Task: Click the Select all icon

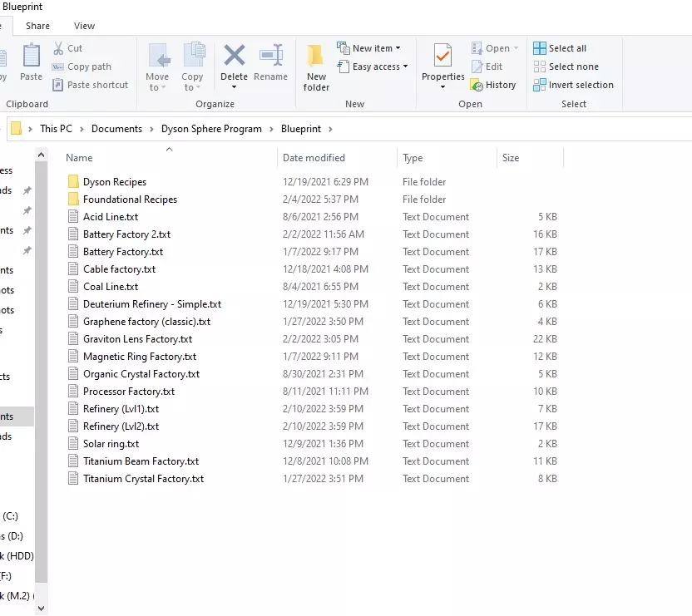Action: tap(539, 48)
